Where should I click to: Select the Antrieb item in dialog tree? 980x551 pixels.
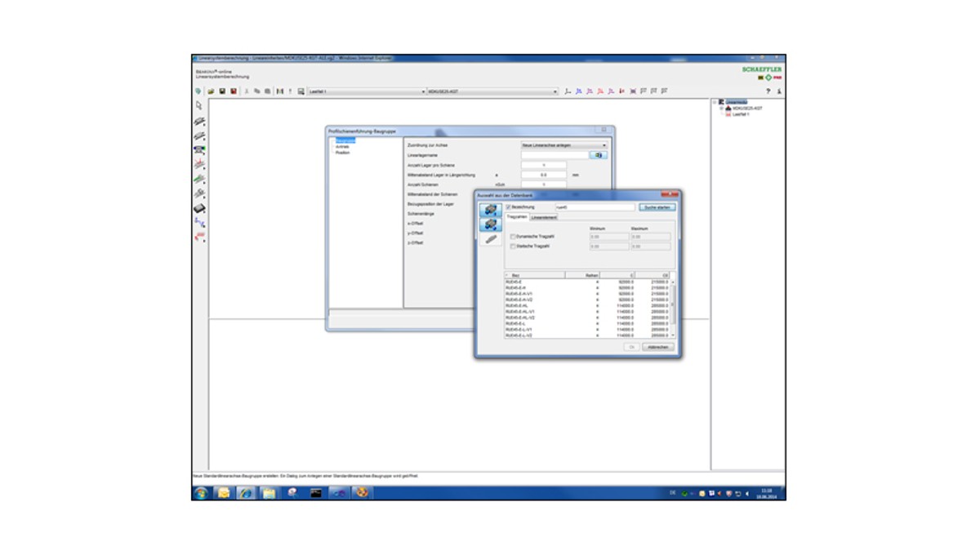[x=342, y=147]
